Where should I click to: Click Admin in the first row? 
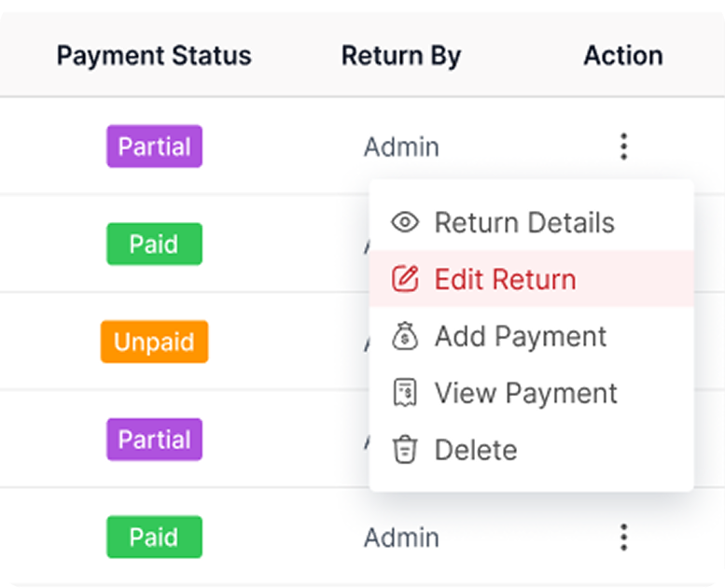(x=401, y=147)
